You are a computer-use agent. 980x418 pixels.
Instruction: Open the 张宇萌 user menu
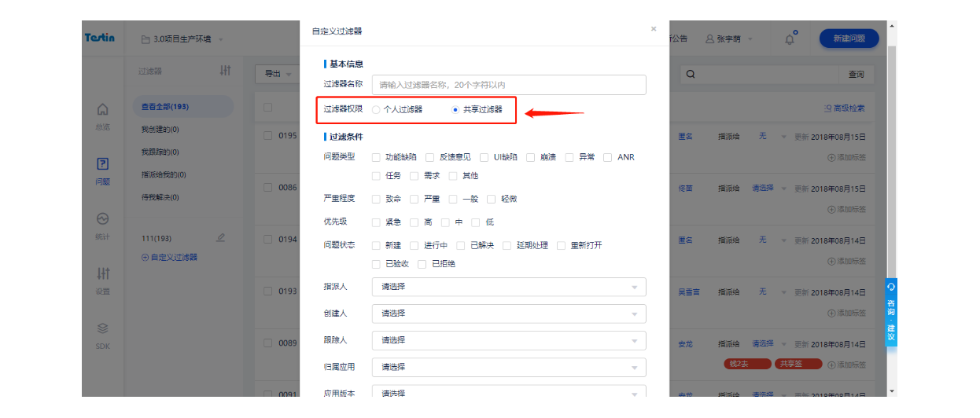pos(729,39)
